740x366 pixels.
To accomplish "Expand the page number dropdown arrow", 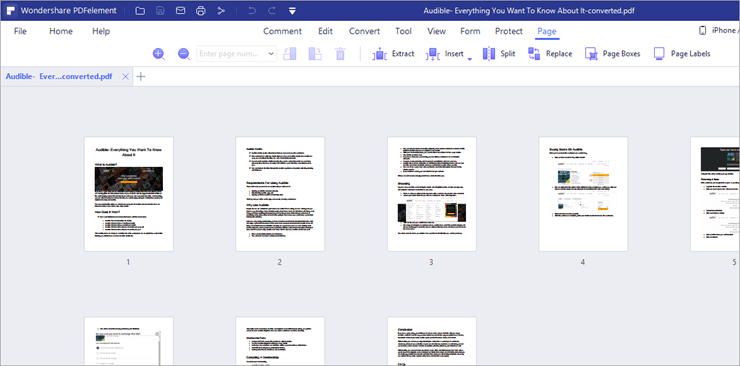I will tap(271, 54).
